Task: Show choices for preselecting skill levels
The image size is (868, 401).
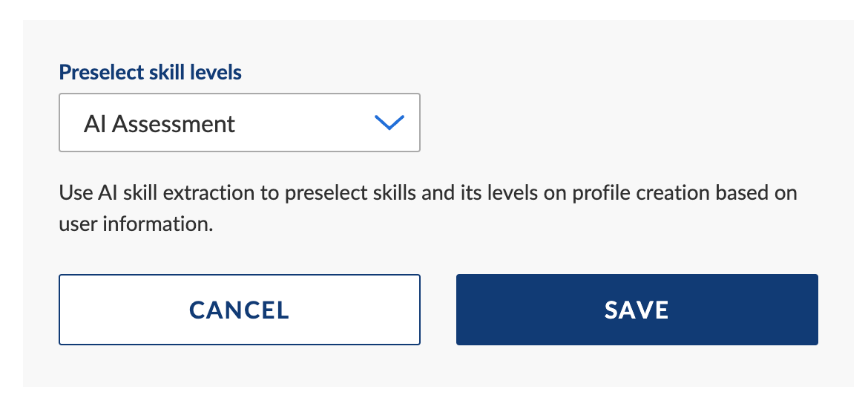Action: point(239,123)
